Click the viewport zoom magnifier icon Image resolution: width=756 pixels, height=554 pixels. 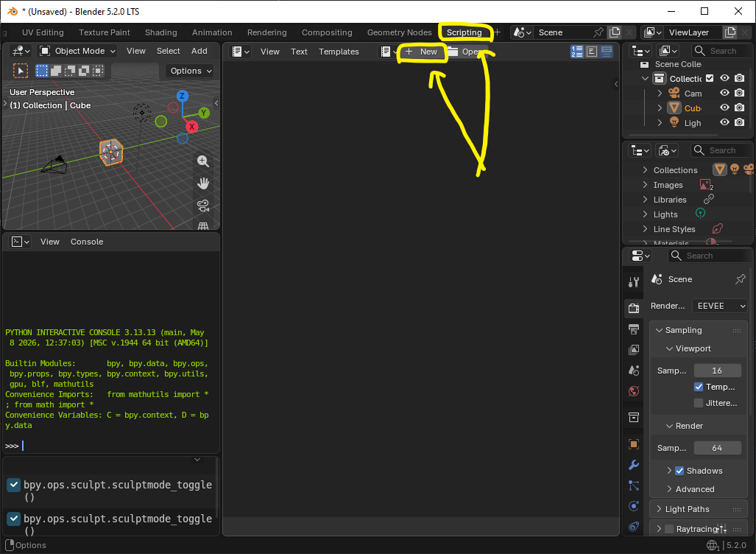point(203,161)
